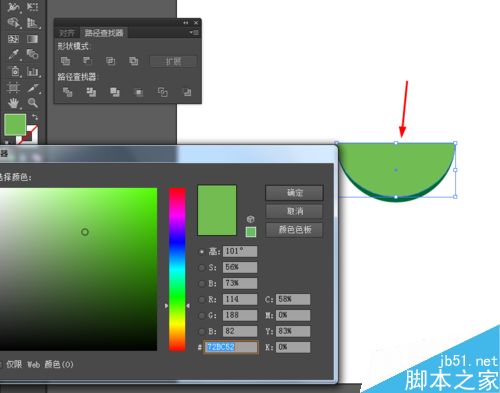Click the brightness field showing 73%
This screenshot has height=393, width=500.
[240, 283]
